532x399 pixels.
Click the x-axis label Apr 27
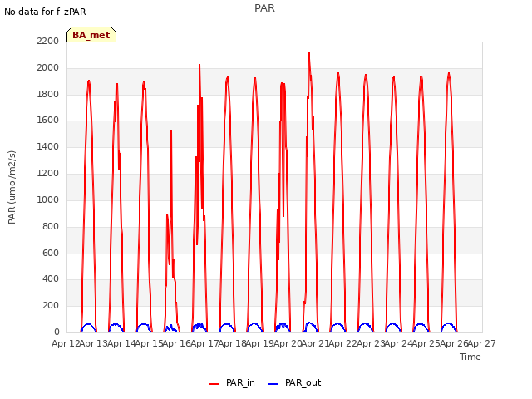482,343
